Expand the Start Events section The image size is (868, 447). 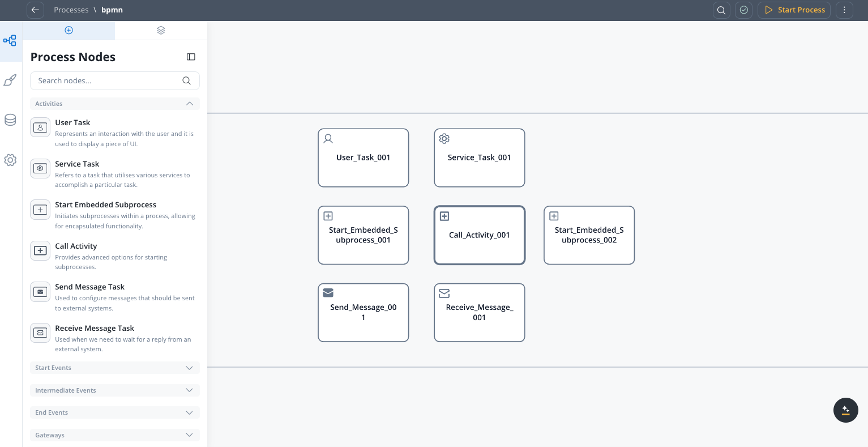pos(189,368)
